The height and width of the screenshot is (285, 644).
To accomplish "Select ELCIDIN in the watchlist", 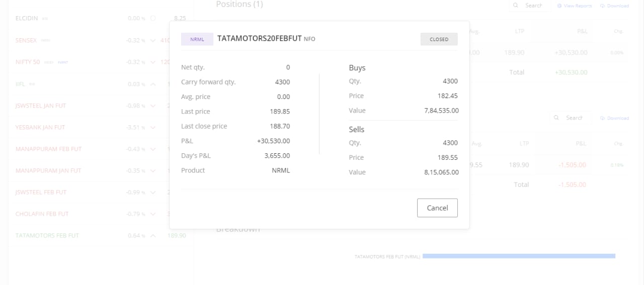I will (x=27, y=18).
